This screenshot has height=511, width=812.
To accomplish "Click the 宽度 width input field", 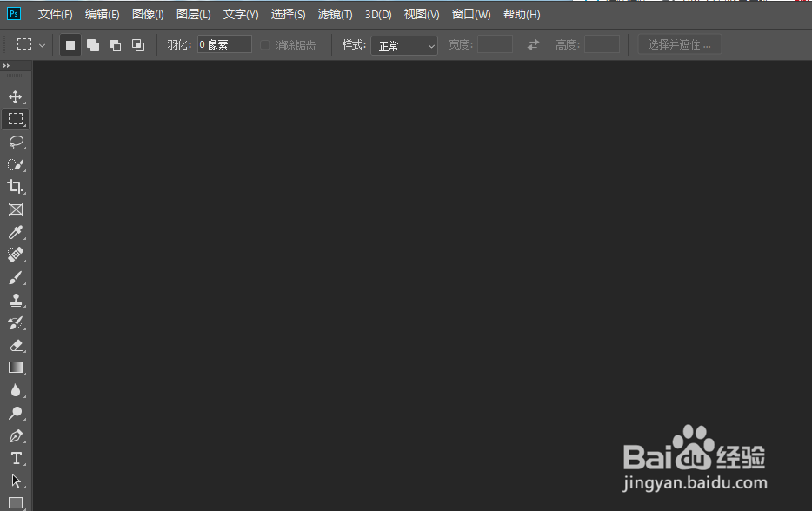I will [x=495, y=44].
